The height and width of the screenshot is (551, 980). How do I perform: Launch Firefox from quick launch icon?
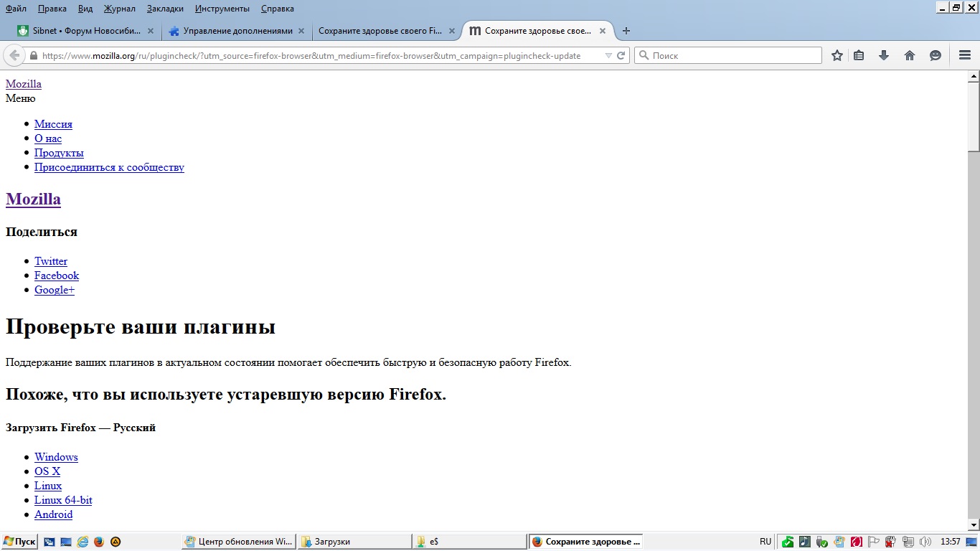point(99,542)
